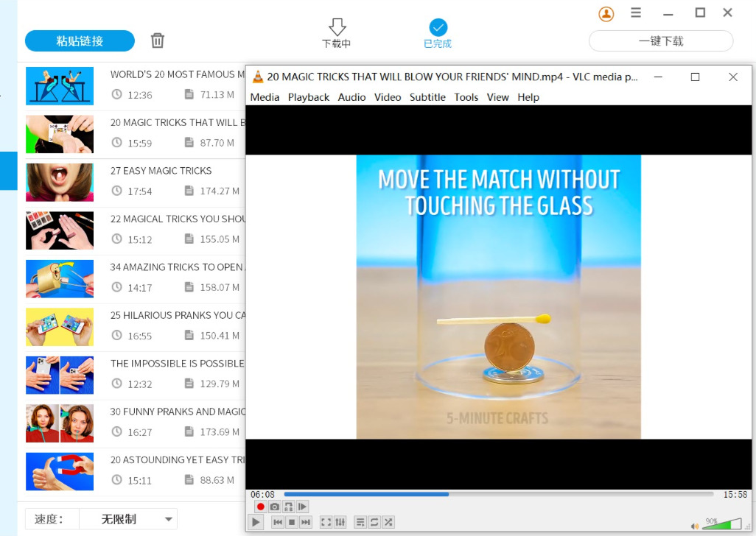Click the A-B loop button in VLC
Viewport: 756px width, 536px height.
288,507
